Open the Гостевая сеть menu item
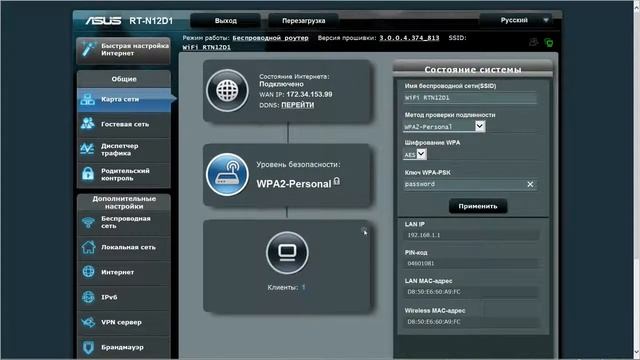The image size is (640, 360). tap(124, 124)
